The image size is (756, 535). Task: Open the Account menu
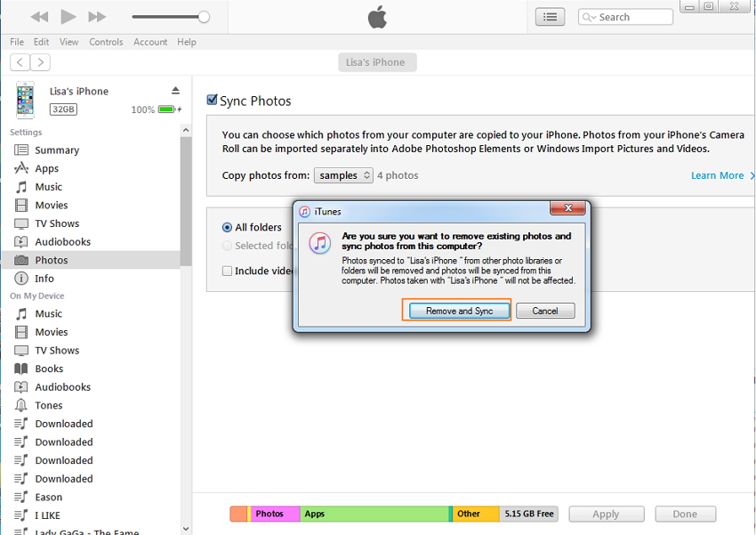point(150,42)
